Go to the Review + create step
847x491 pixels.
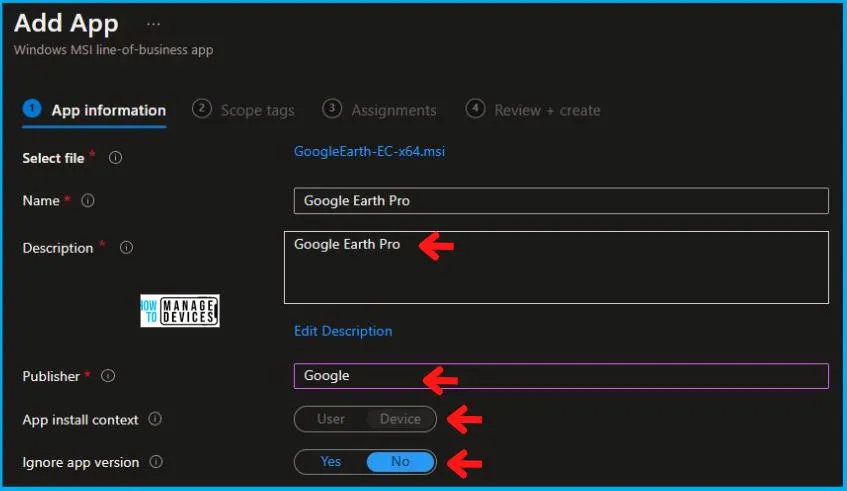(x=533, y=110)
